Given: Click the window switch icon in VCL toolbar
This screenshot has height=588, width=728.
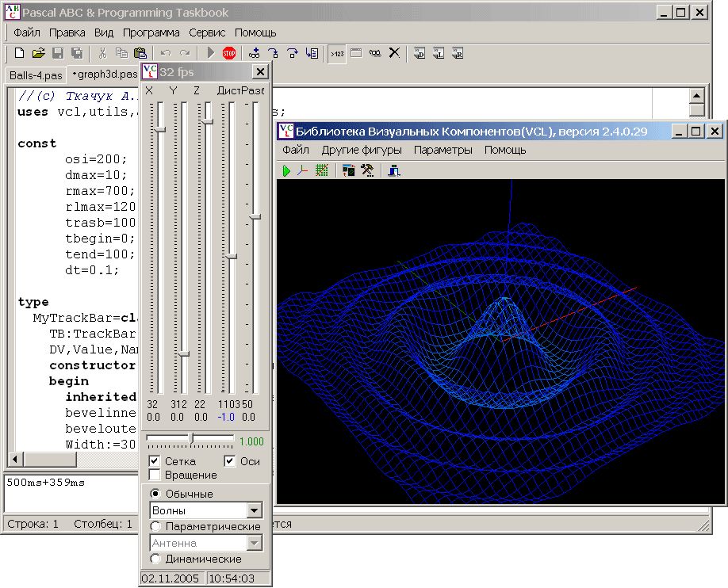Looking at the screenshot, I should [349, 170].
